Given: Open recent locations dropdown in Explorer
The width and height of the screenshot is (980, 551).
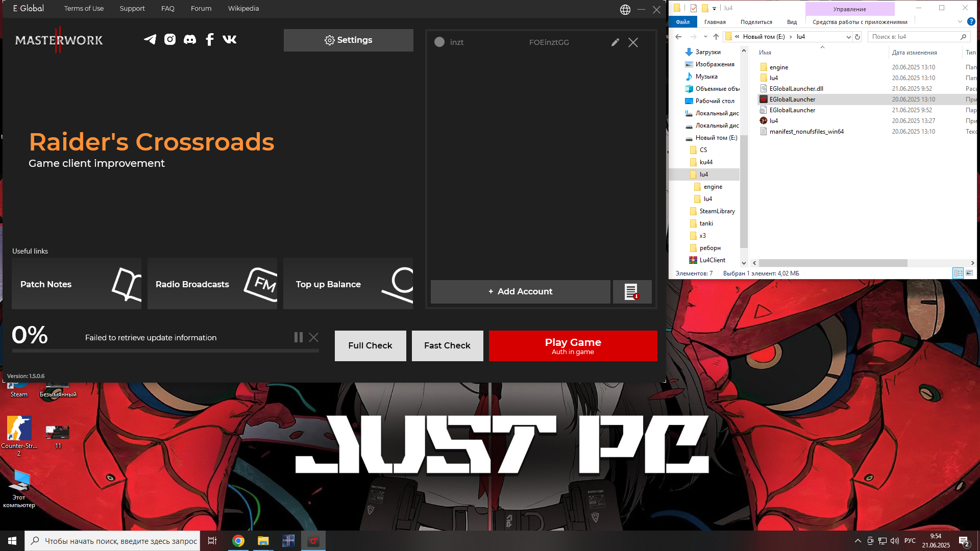Looking at the screenshot, I should [x=705, y=37].
